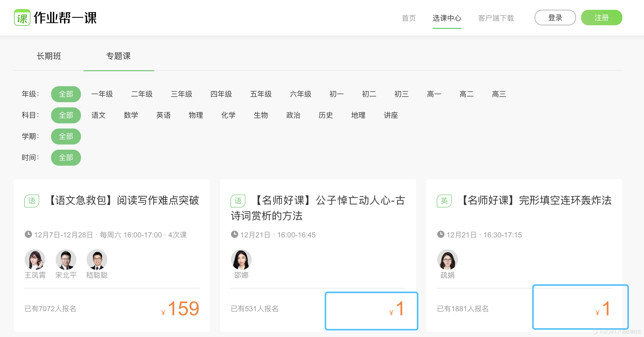
Task: Select 全部 in the 年级 filter row
Action: (66, 94)
